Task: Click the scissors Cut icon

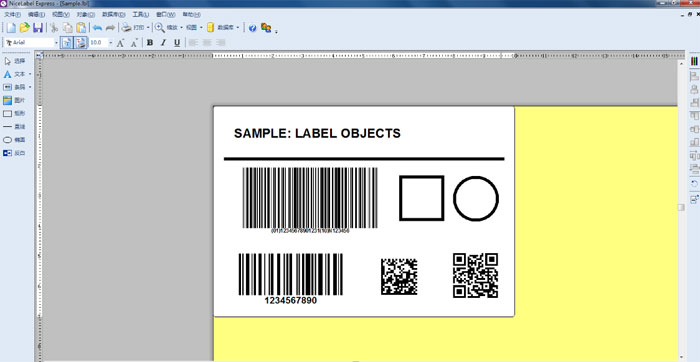Action: [x=54, y=28]
